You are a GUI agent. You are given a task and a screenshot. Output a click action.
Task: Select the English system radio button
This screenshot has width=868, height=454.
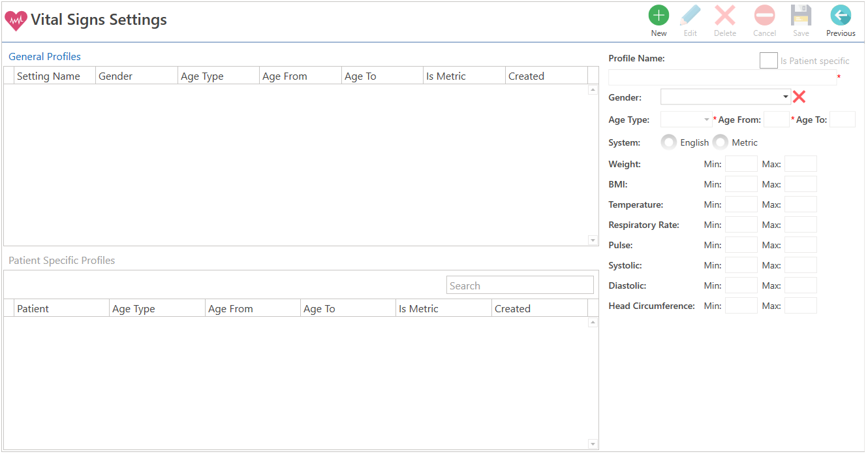coord(669,142)
